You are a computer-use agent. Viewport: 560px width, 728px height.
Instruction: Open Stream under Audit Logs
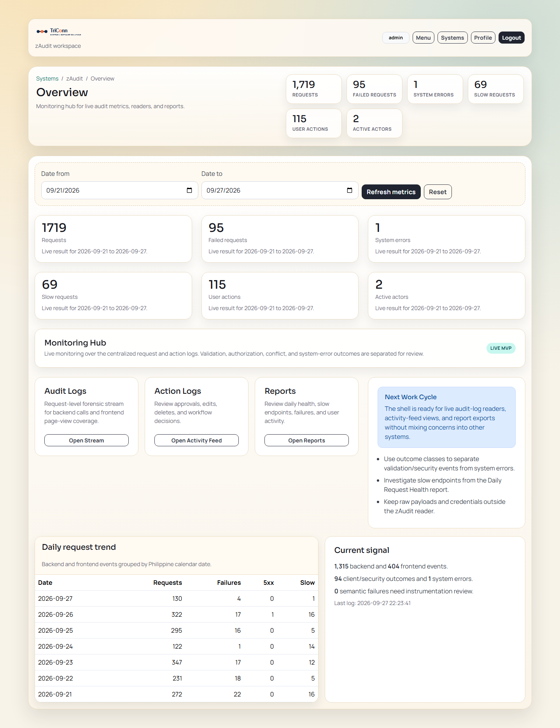[x=86, y=440]
